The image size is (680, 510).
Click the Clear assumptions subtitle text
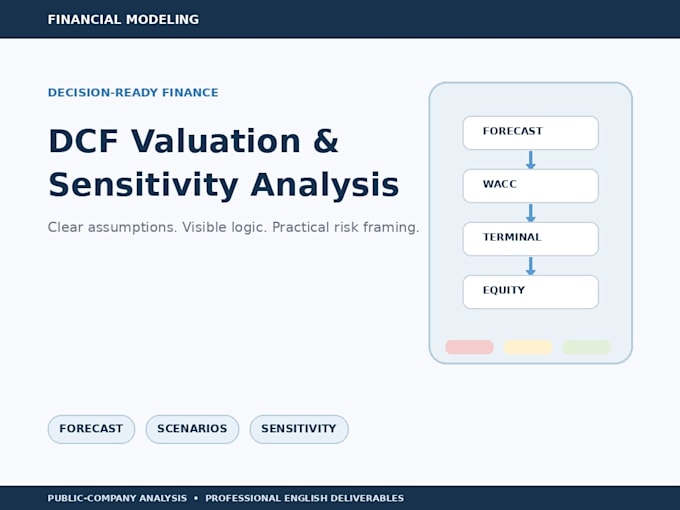[233, 227]
